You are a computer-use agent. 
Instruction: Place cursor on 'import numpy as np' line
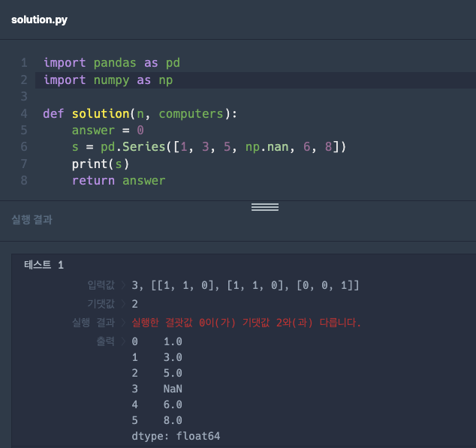pos(108,80)
